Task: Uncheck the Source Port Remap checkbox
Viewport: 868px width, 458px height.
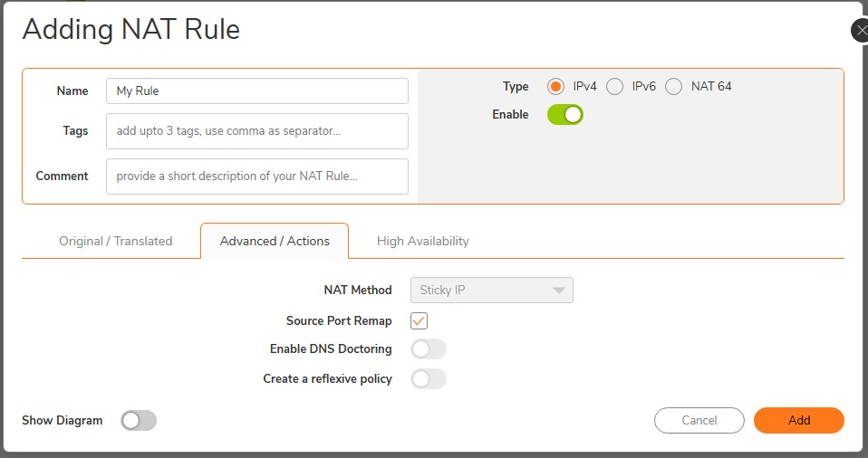Action: [419, 321]
